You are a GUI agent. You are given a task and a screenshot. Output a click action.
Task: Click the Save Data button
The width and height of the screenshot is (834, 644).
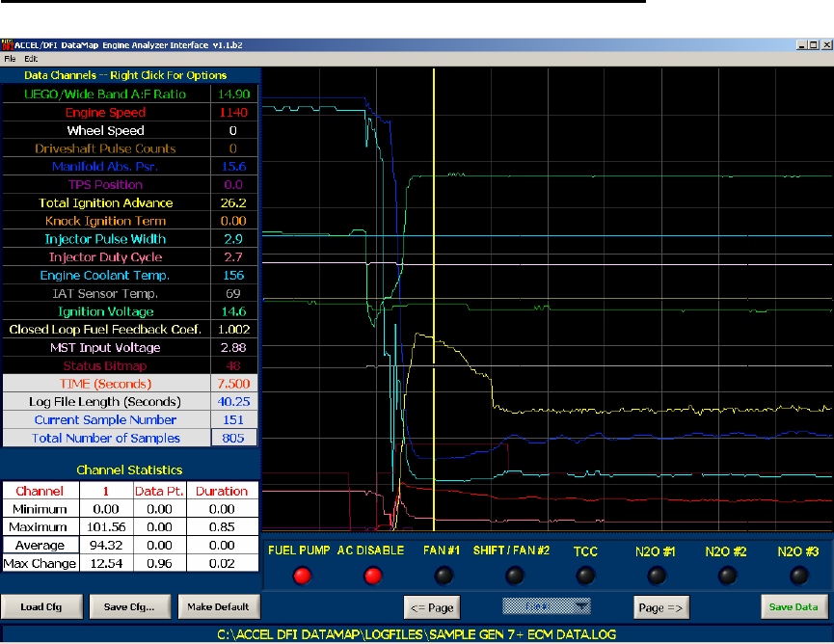(794, 606)
